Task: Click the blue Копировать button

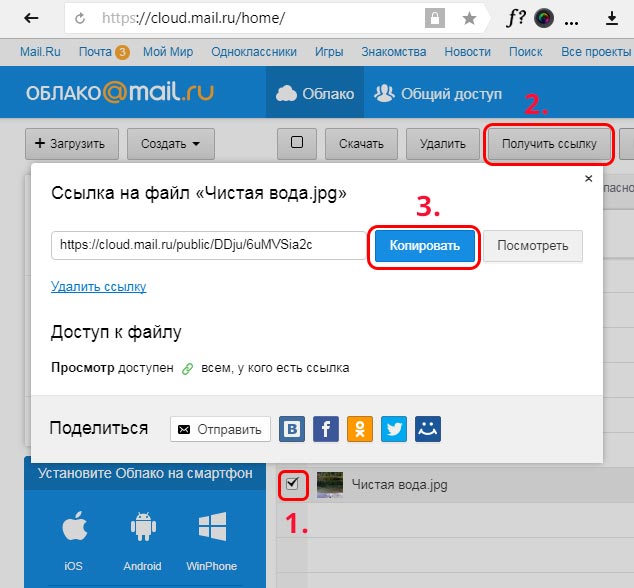Action: pos(425,245)
